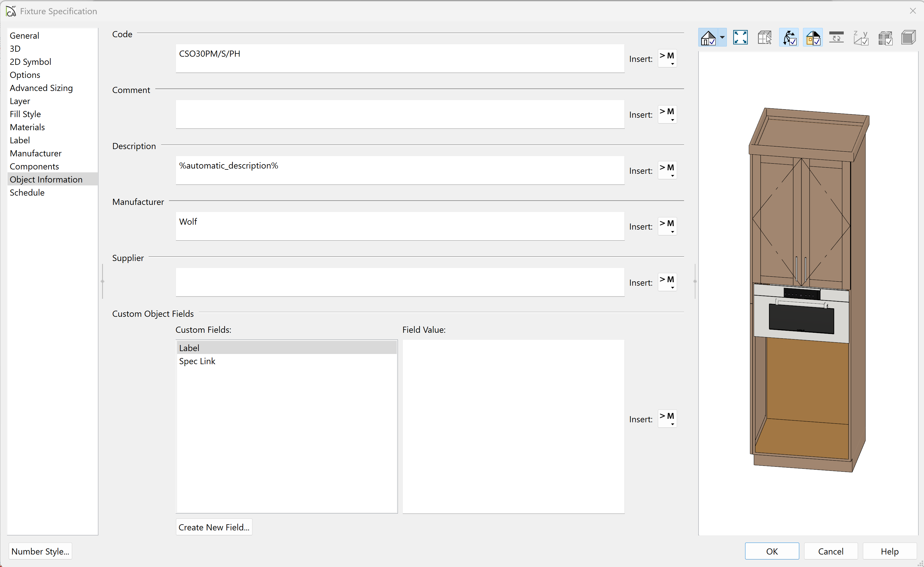Click the Number Style button

pyautogui.click(x=40, y=551)
